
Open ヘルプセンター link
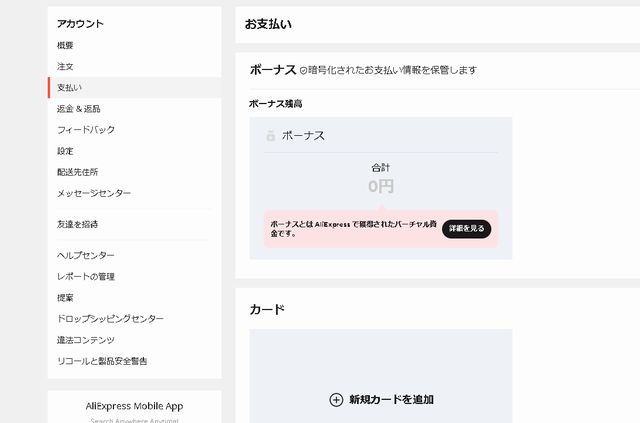coord(86,255)
